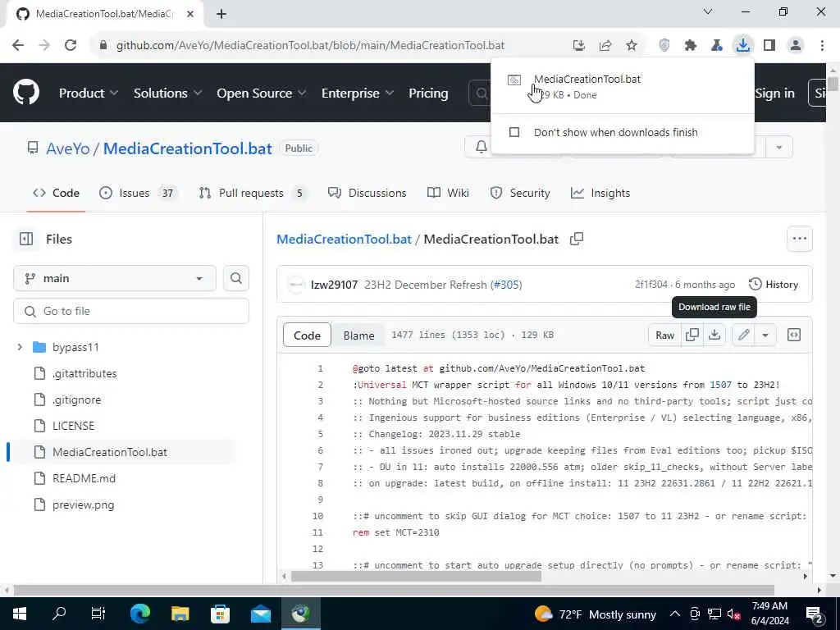Click the GitHub logo home icon
This screenshot has width=840, height=630.
[26, 93]
